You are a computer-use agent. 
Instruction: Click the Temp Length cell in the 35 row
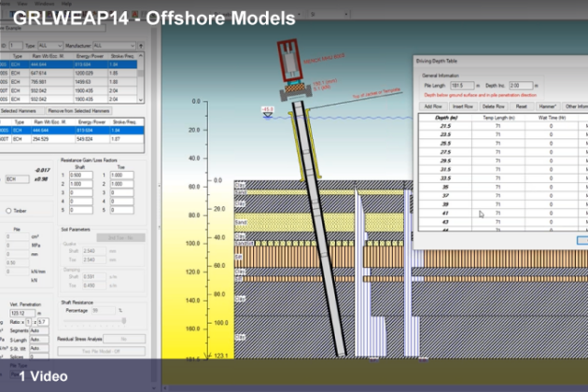pos(498,188)
